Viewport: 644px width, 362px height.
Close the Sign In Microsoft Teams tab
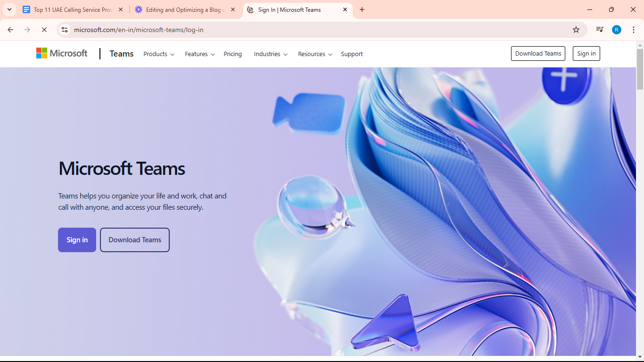[345, 9]
